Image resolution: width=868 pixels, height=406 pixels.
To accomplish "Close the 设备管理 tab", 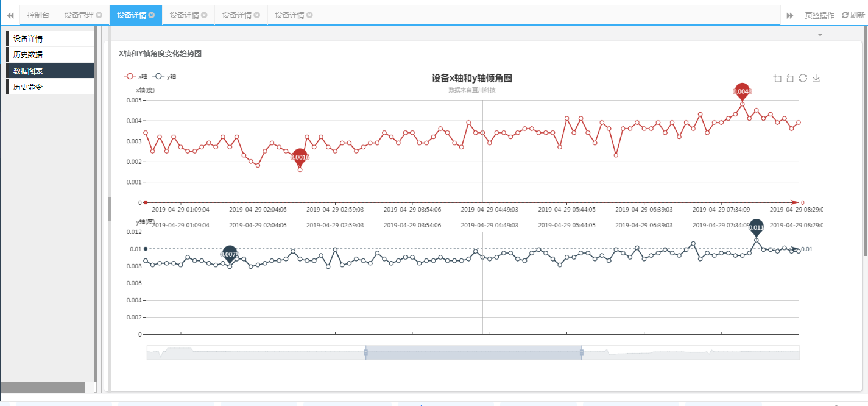I will (x=99, y=15).
